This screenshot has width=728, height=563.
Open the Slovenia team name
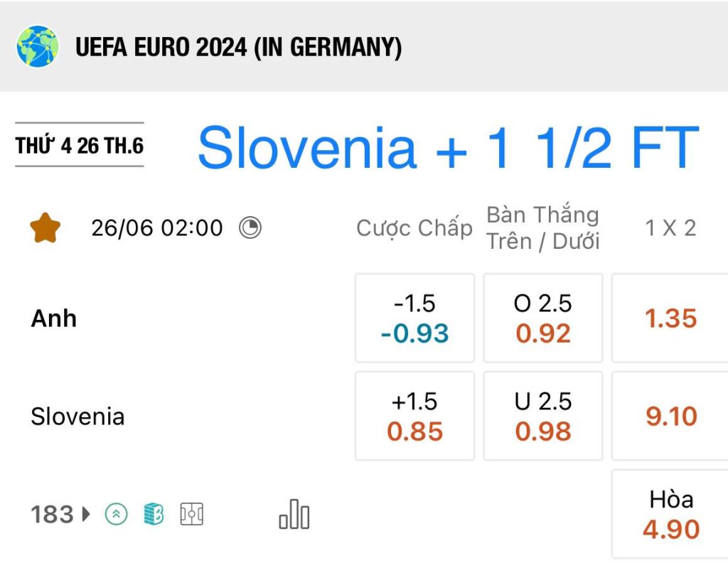pyautogui.click(x=77, y=417)
